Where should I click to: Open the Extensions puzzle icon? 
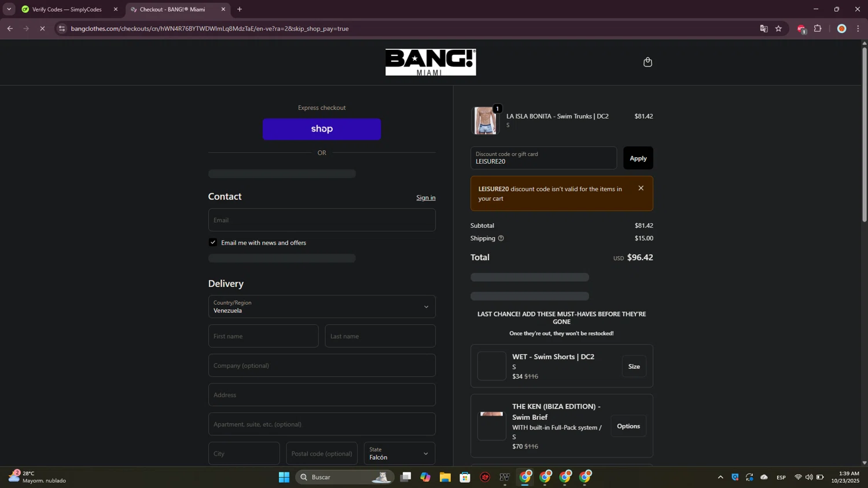[818, 28]
